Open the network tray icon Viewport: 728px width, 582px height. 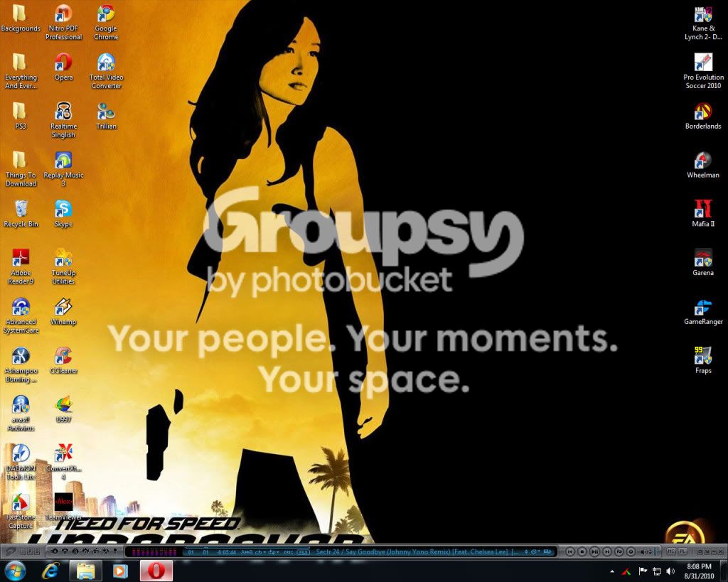656,571
